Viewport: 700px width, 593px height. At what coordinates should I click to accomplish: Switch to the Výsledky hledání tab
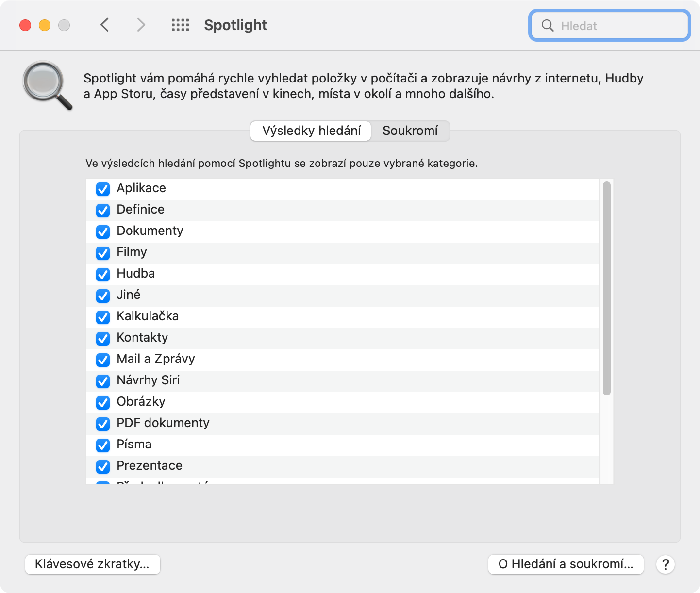(x=311, y=131)
